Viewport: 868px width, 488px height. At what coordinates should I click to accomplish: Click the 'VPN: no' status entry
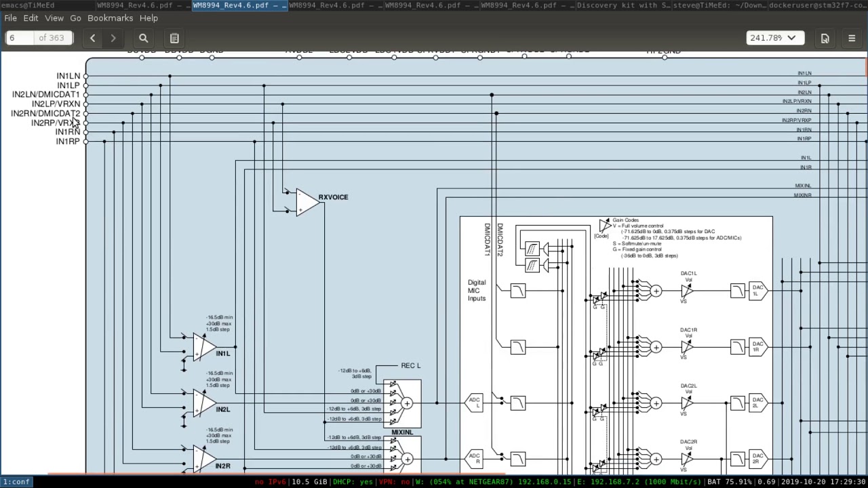pyautogui.click(x=395, y=482)
